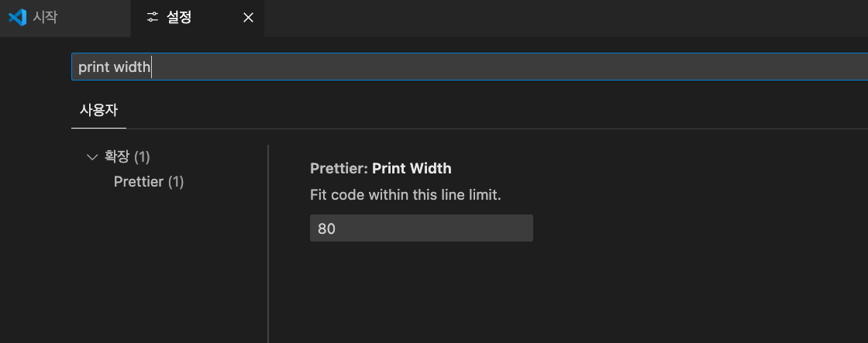The image size is (868, 343).
Task: Close the 설정 editor tab
Action: click(x=248, y=18)
